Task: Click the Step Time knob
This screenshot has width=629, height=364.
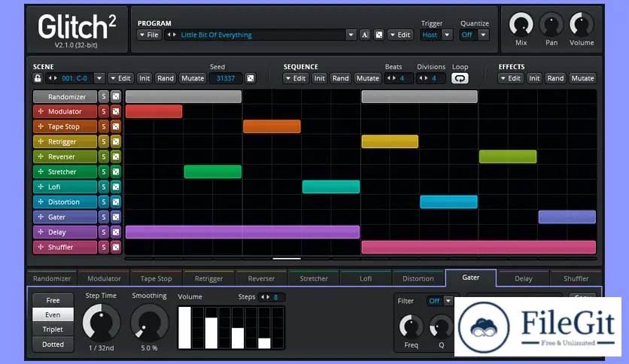Action: click(101, 323)
